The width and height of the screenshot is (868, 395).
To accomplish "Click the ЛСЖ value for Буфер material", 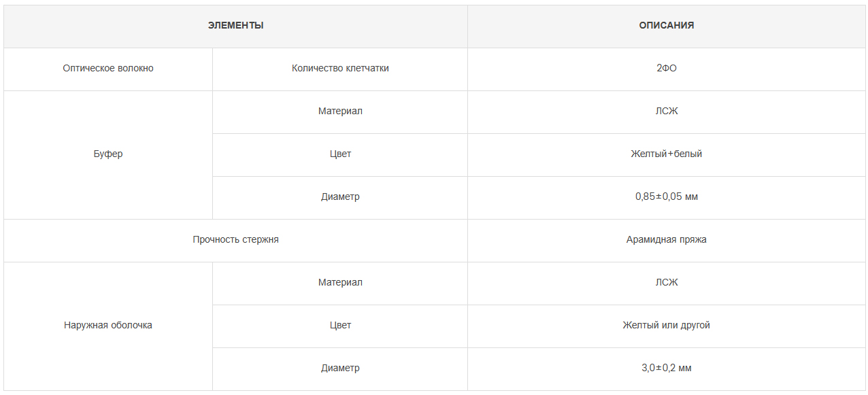I will [667, 111].
